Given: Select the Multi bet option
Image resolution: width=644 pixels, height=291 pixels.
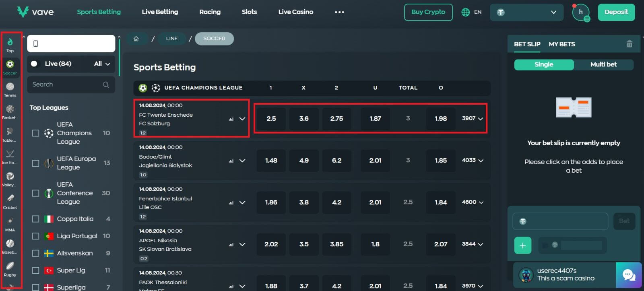Looking at the screenshot, I should [x=603, y=64].
